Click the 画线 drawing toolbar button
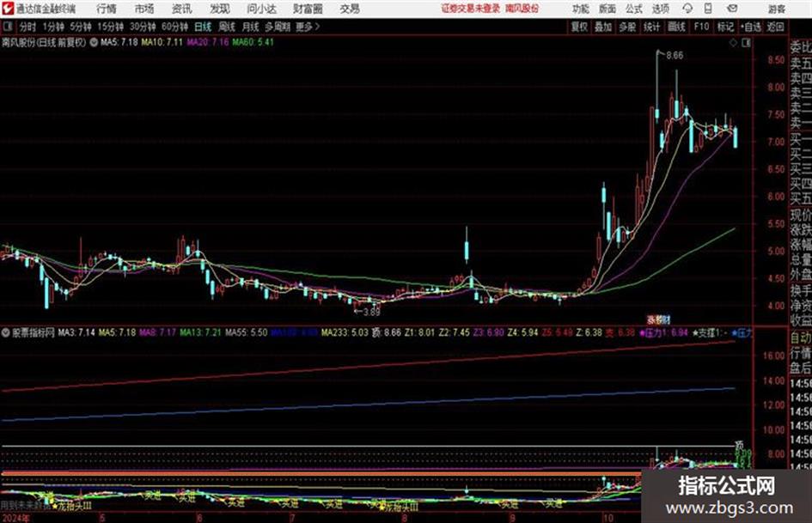The height and width of the screenshot is (523, 812). coord(676,27)
